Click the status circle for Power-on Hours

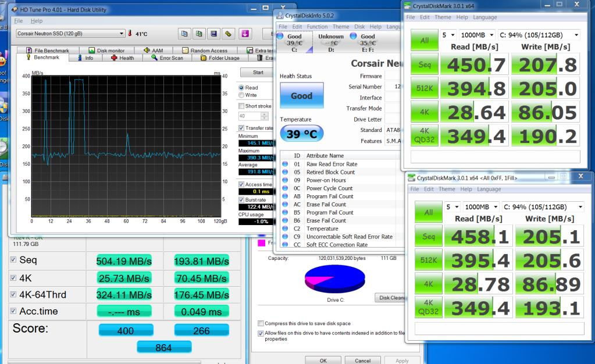[285, 180]
